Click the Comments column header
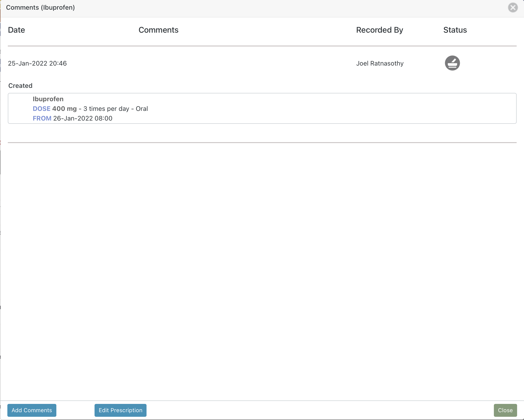The width and height of the screenshot is (524, 420). click(158, 30)
